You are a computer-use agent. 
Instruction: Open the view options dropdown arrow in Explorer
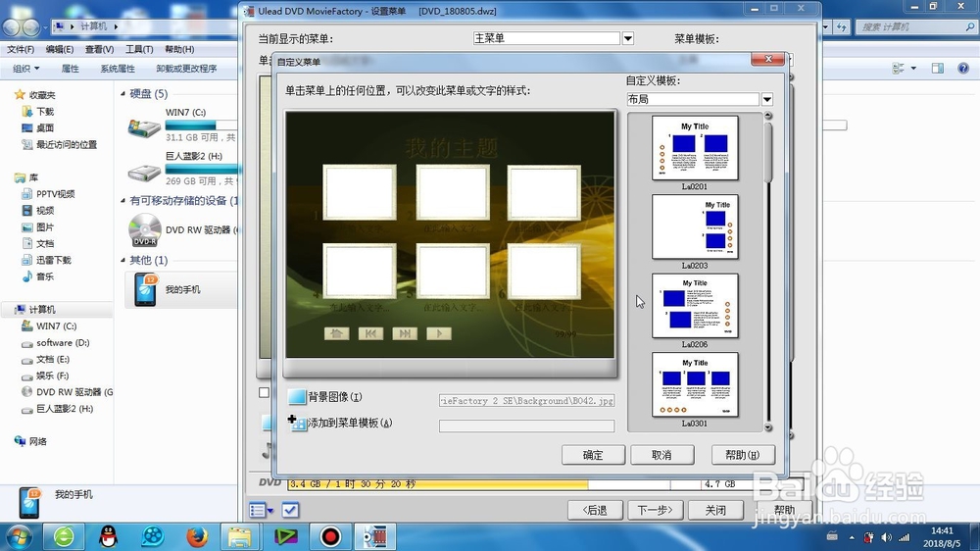[x=913, y=69]
